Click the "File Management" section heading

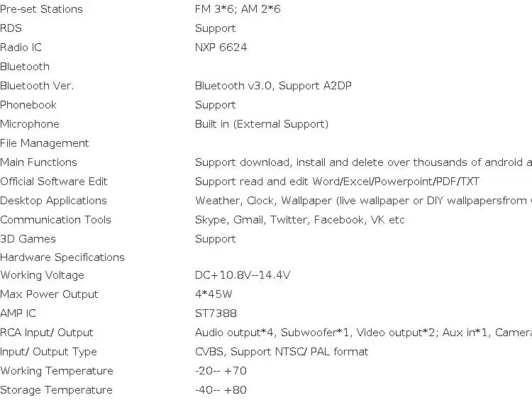pyautogui.click(x=45, y=143)
